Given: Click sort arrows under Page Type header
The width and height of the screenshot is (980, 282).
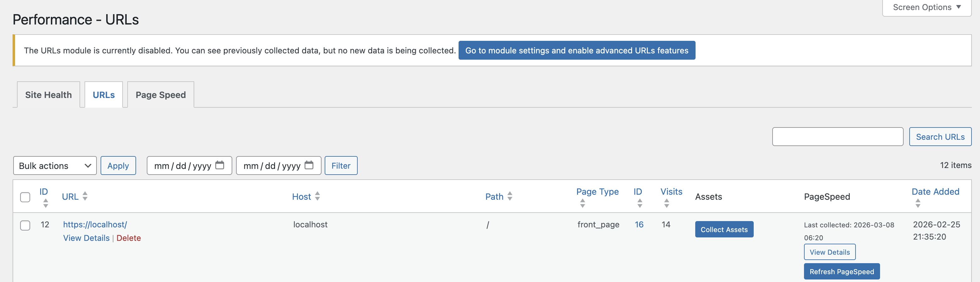Looking at the screenshot, I should pos(582,203).
